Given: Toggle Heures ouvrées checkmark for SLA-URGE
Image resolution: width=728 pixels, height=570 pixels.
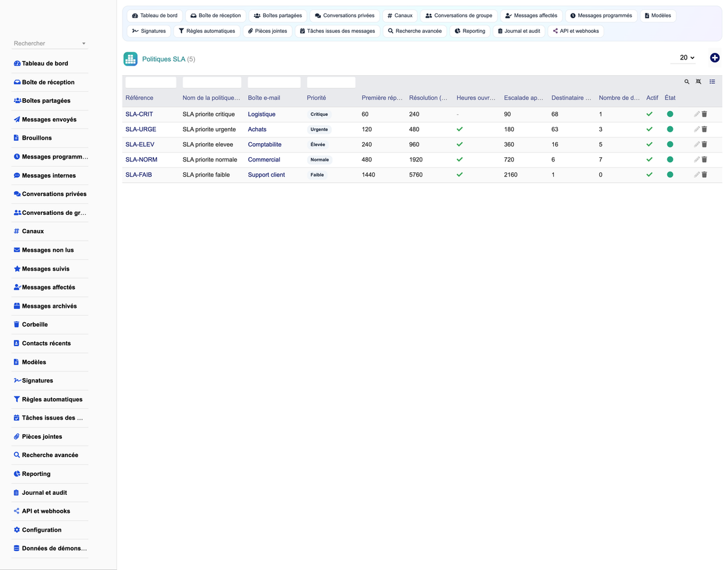Looking at the screenshot, I should (460, 129).
